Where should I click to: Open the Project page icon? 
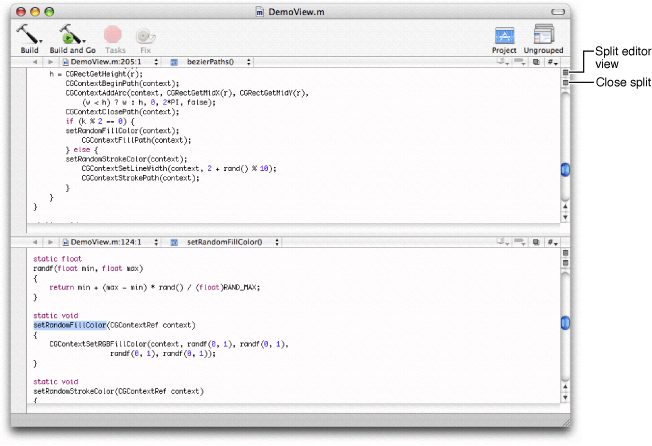click(505, 34)
